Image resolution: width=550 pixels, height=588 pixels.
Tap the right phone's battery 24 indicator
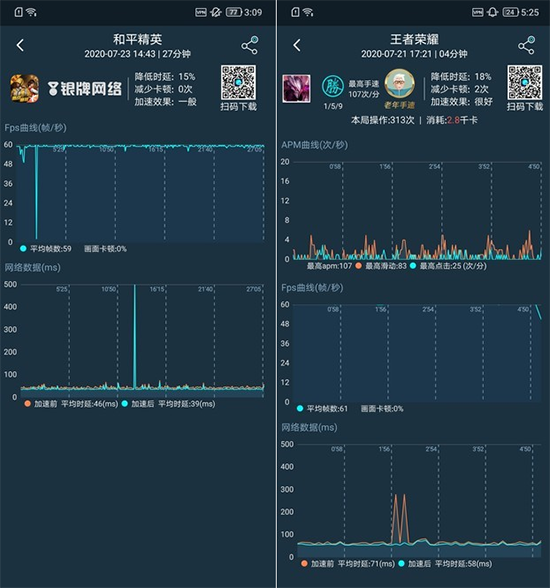coord(510,12)
